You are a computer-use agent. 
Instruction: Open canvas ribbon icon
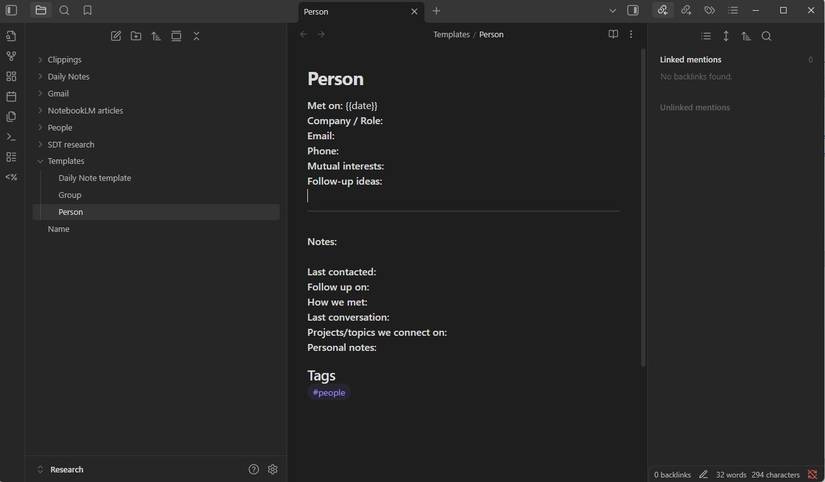pyautogui.click(x=11, y=76)
